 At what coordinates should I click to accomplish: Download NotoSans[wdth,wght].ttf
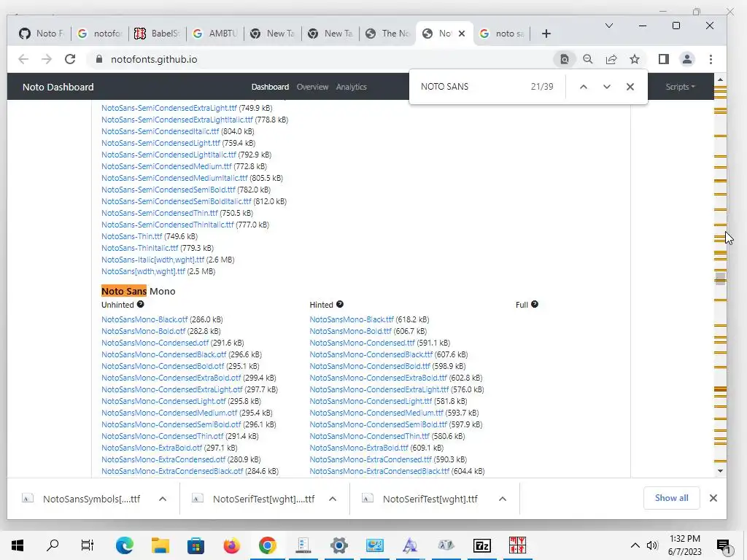click(143, 271)
